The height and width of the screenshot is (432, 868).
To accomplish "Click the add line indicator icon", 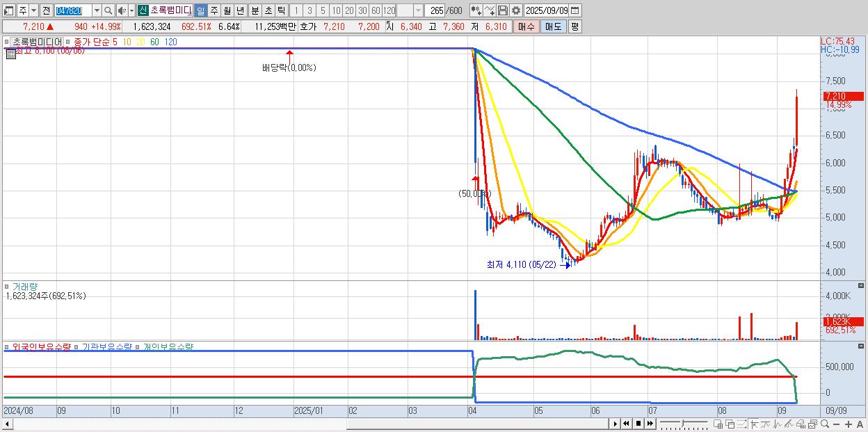I will [490, 10].
